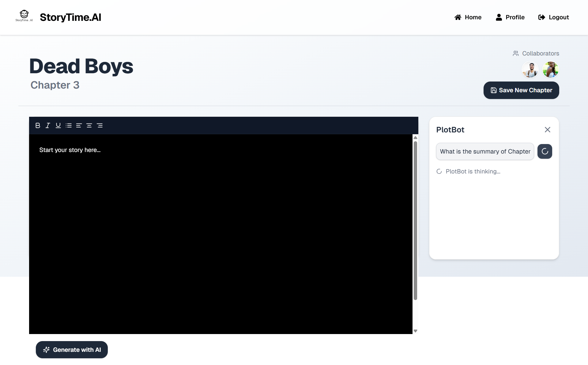Click the editor scrollbar down arrow
The width and height of the screenshot is (588, 365).
[x=415, y=331]
